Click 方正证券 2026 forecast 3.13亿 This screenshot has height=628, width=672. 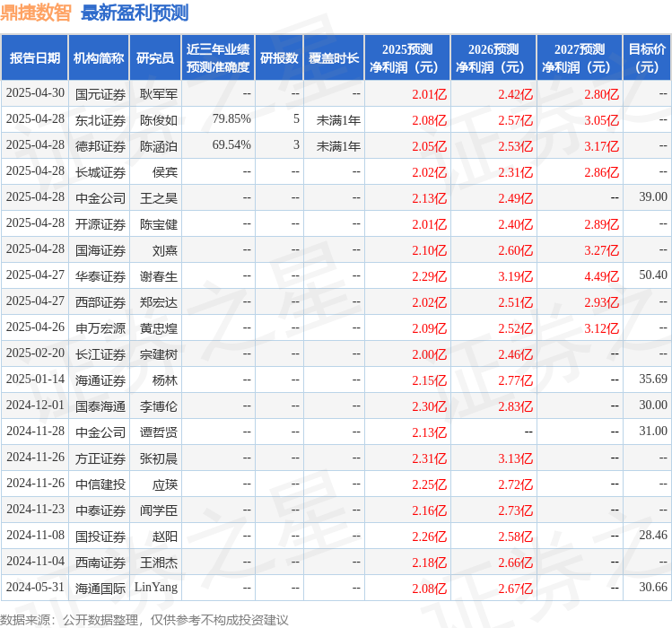pos(515,458)
